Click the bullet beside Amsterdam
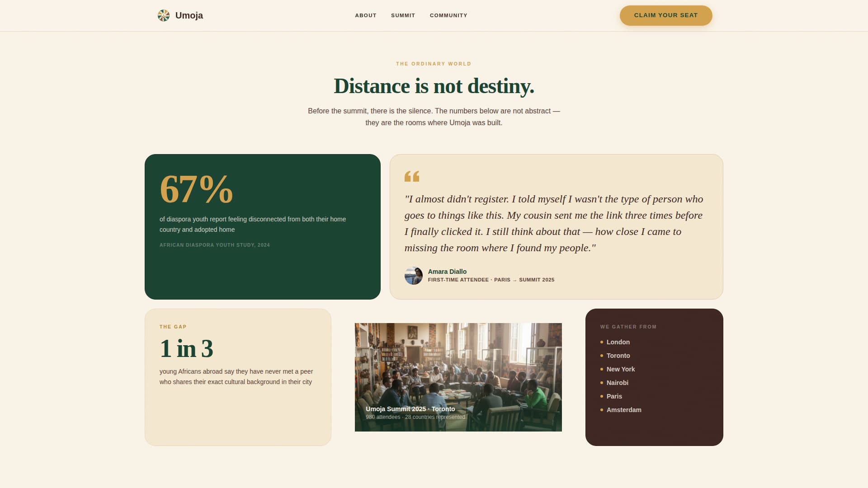Screen dimensions: 868x488 pyautogui.click(x=602, y=410)
